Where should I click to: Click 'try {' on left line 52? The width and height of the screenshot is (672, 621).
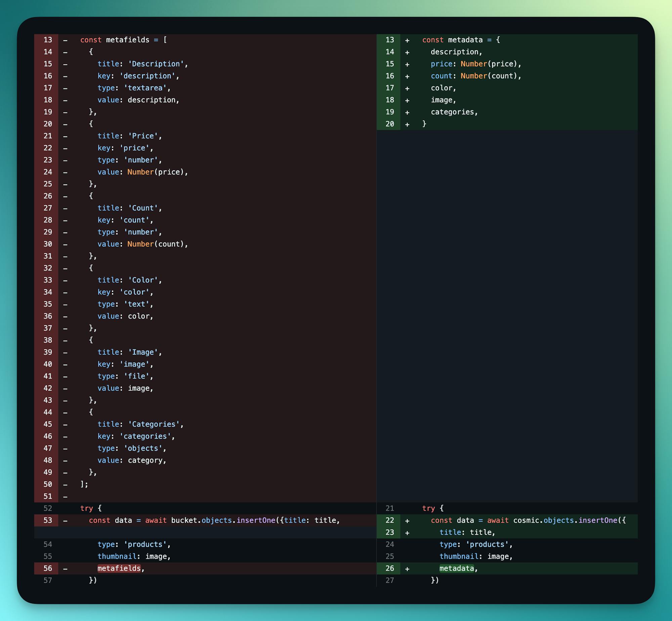(x=91, y=508)
